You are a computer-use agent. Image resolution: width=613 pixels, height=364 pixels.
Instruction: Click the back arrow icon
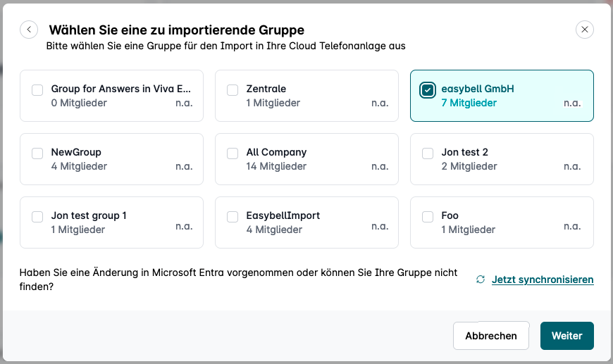pyautogui.click(x=29, y=30)
